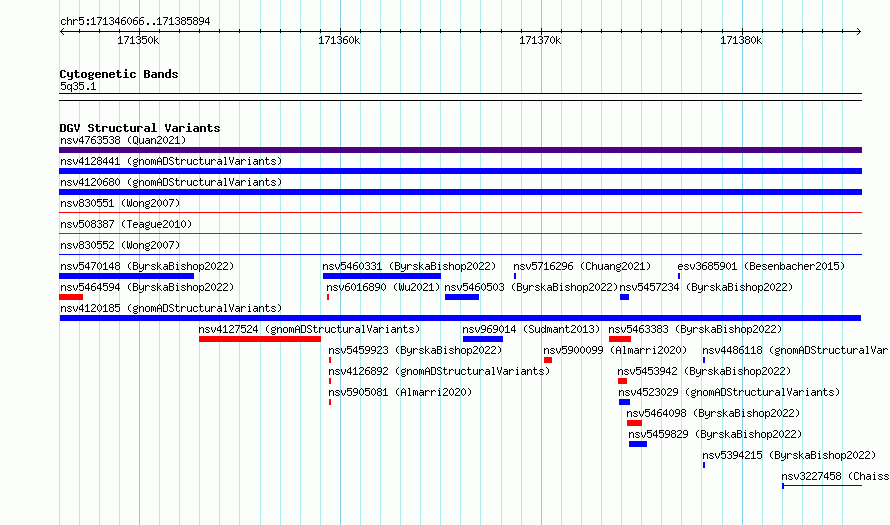Select the 5q35.1 band label
This screenshot has height=525, width=890.
pyautogui.click(x=78, y=86)
